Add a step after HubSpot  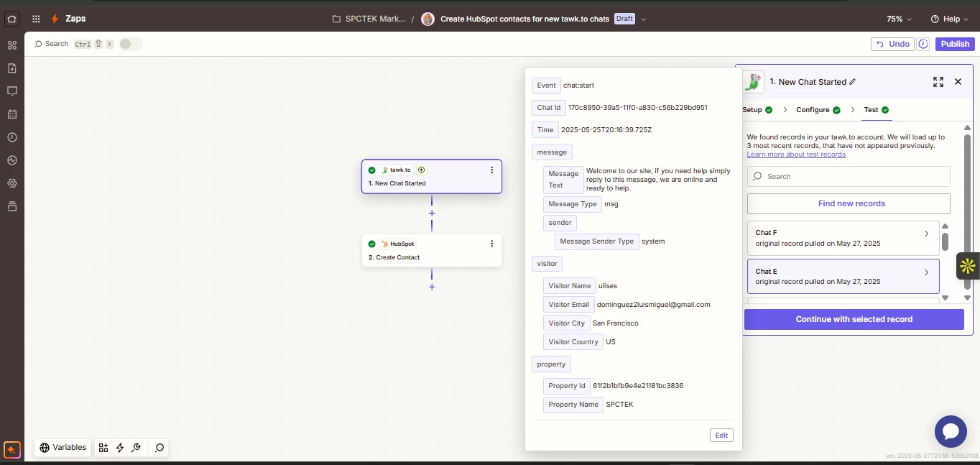click(432, 287)
